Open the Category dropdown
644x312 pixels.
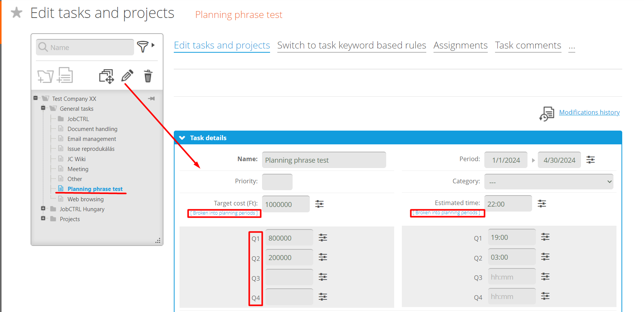tap(549, 182)
